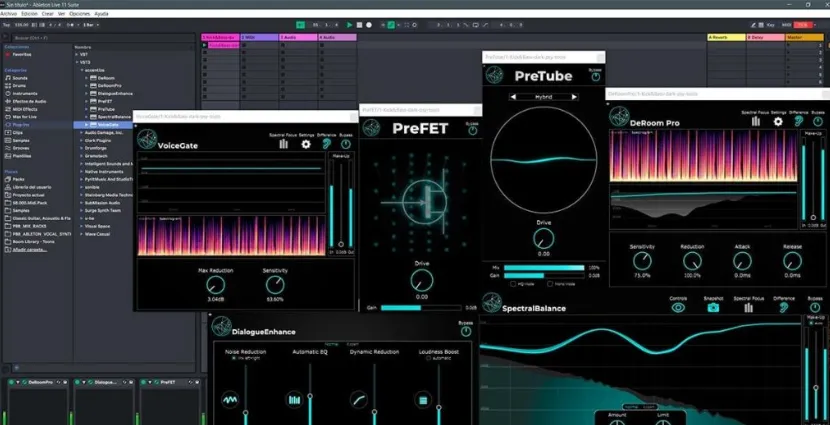Toggle DeRoom Pro Bypass power button
Screen dimensions: 830x425
(x=818, y=121)
